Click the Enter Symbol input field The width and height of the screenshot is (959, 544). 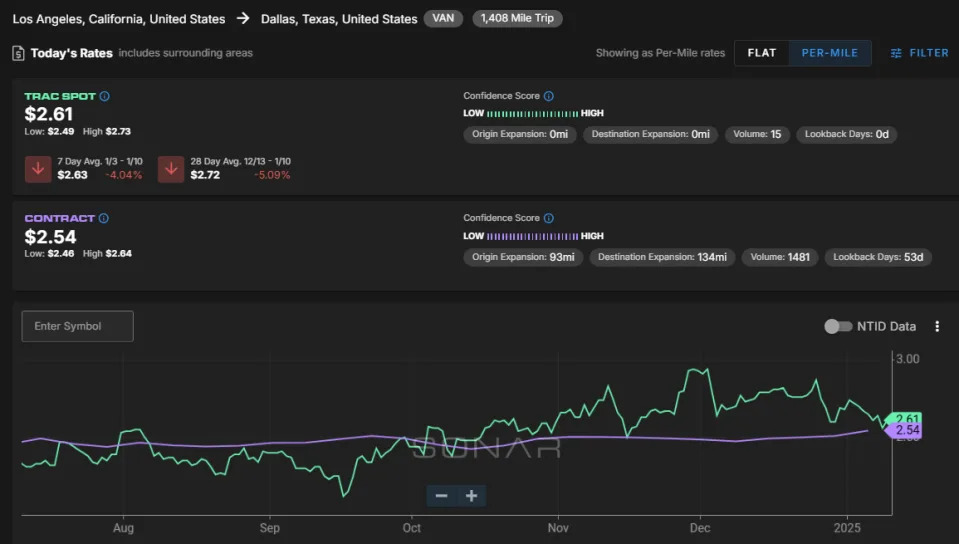click(78, 326)
